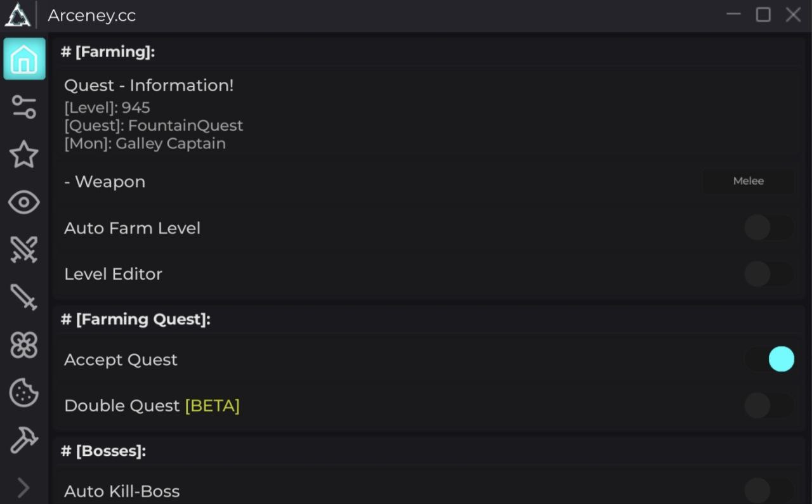812x504 pixels.
Task: Open the Melee weapon dropdown
Action: click(x=748, y=181)
